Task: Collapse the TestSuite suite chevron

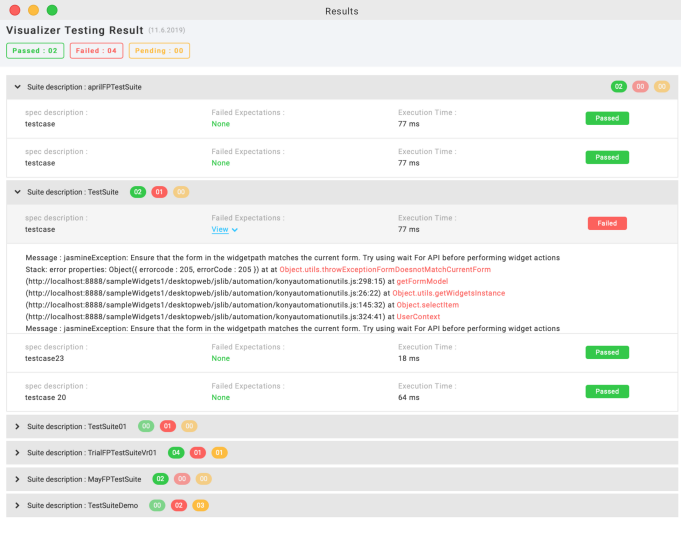Action: [x=17, y=192]
